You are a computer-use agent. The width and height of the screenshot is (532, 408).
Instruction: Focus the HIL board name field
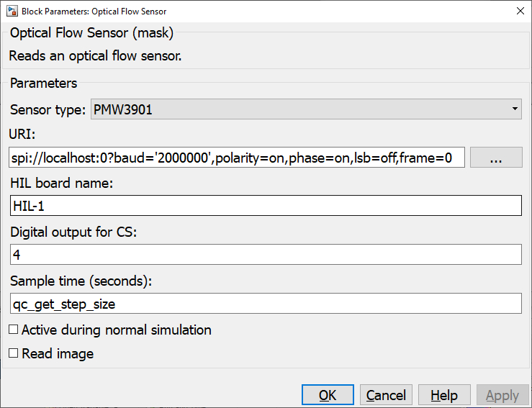click(x=266, y=206)
